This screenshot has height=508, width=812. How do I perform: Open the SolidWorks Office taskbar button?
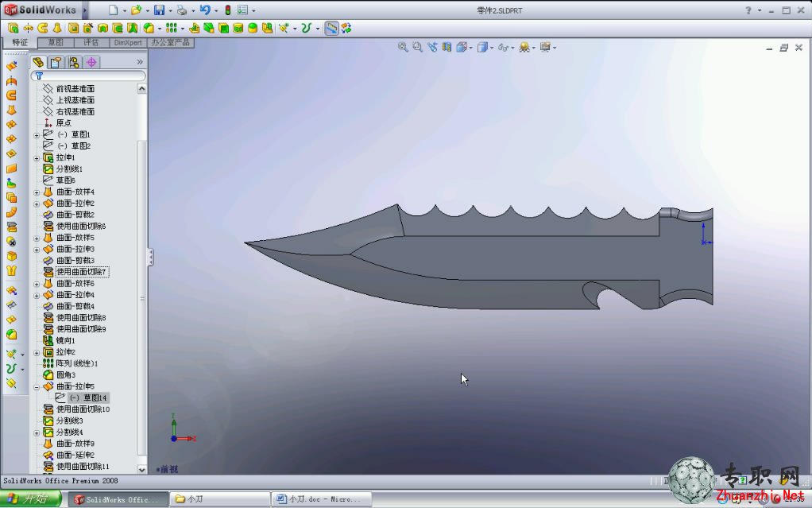click(x=118, y=500)
